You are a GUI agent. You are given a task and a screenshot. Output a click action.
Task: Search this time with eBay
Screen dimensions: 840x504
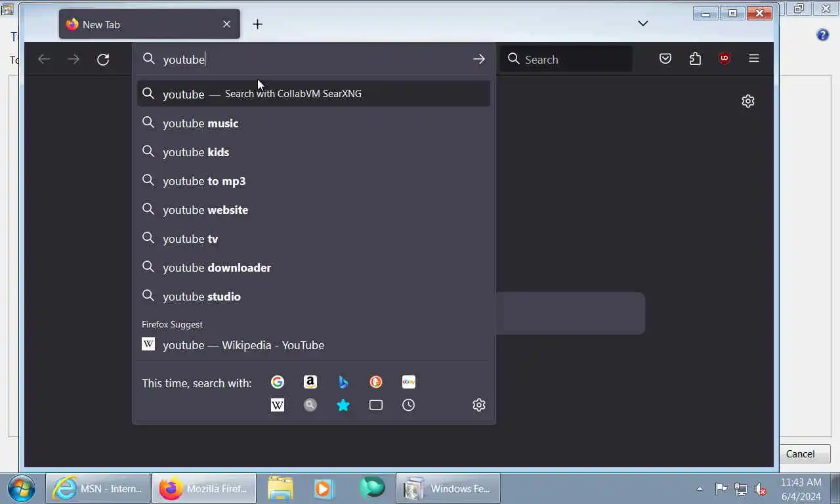409,382
